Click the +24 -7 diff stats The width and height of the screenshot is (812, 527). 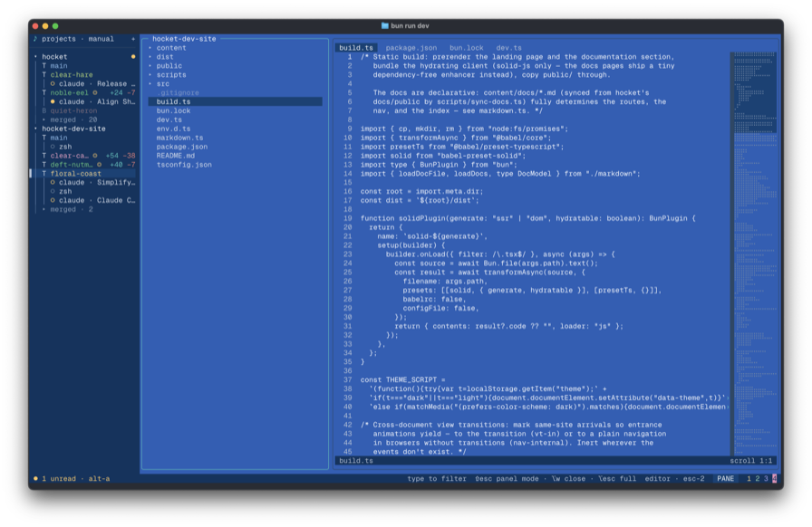click(122, 92)
